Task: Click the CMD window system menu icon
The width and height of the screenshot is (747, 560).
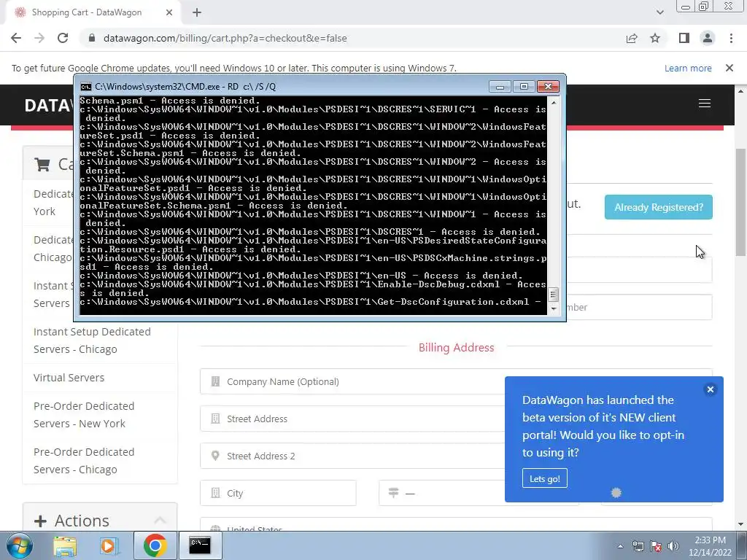Action: [86, 87]
